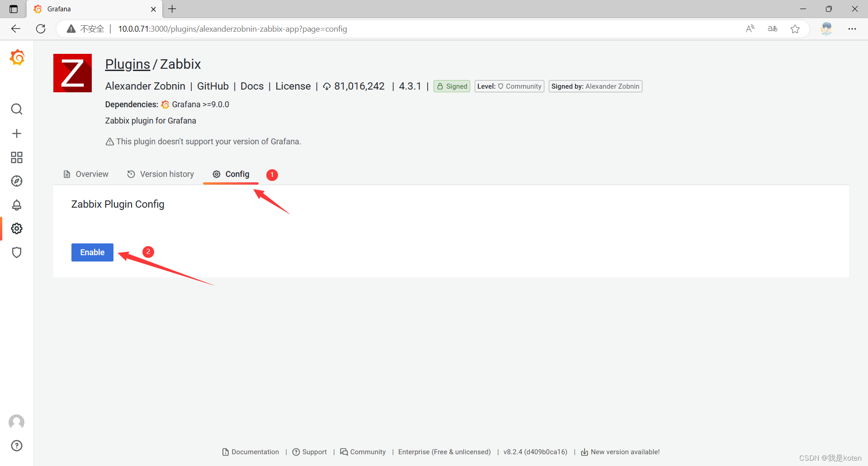The height and width of the screenshot is (466, 868).
Task: Open the GitHub link
Action: (213, 86)
